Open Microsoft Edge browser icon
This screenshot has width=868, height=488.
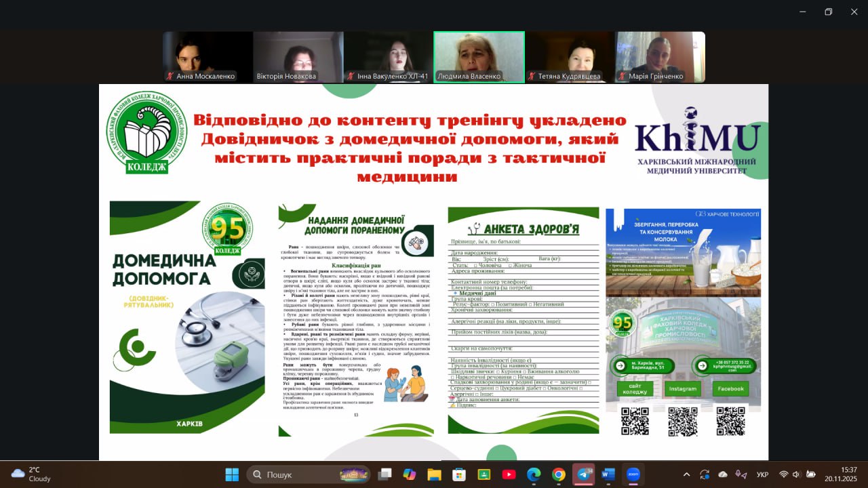(x=534, y=474)
